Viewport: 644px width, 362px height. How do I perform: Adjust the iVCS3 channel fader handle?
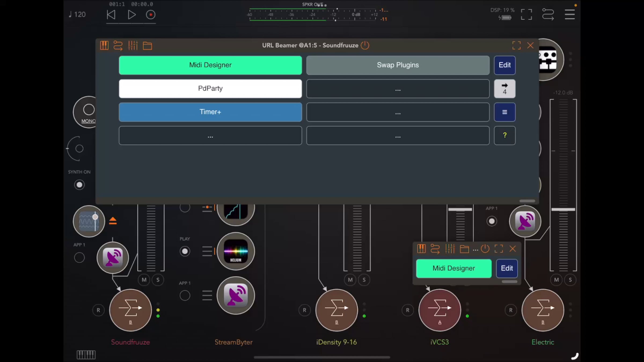tap(460, 209)
